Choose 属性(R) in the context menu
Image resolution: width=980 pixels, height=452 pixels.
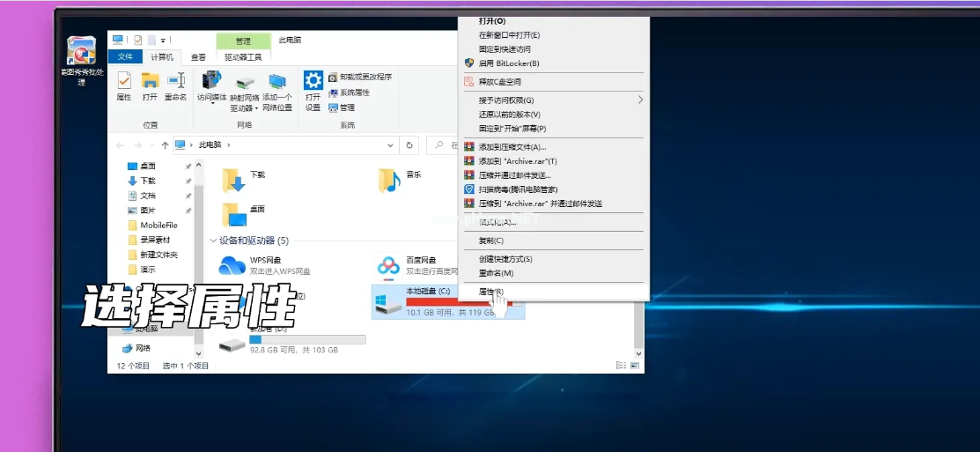pos(490,291)
